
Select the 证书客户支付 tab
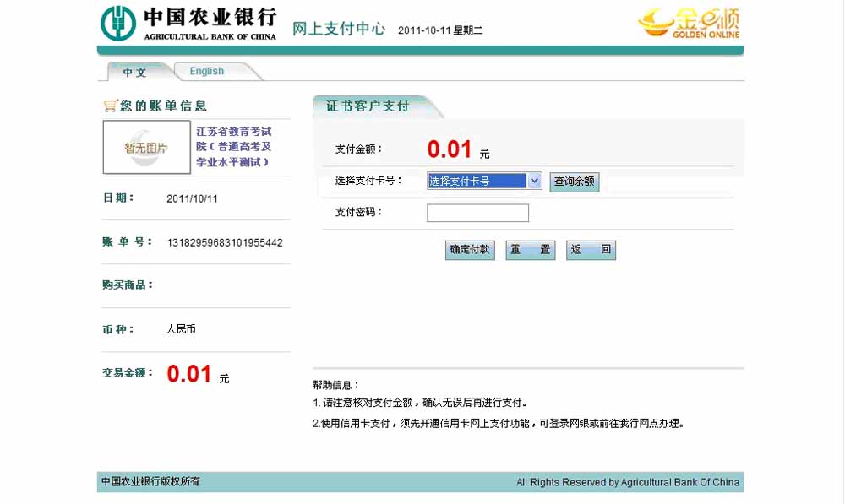click(x=368, y=106)
